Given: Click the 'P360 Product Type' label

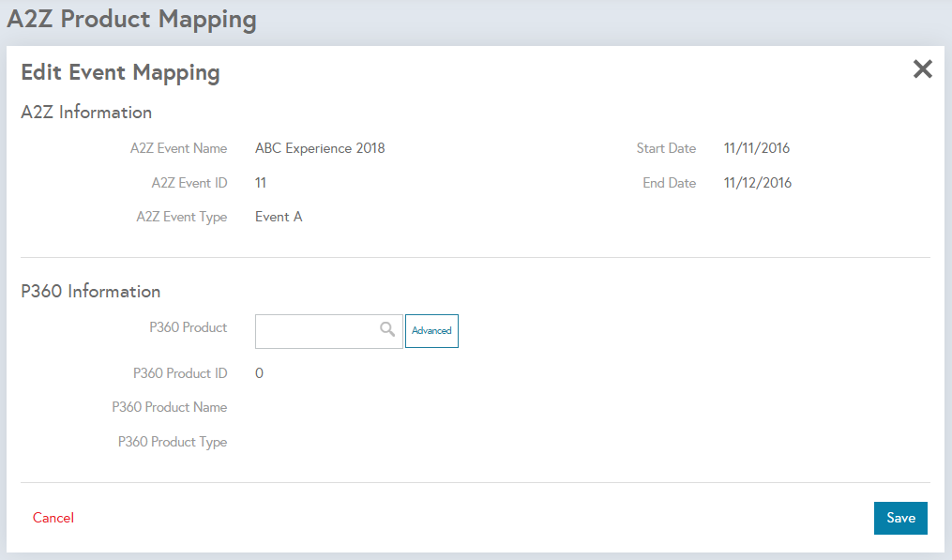Looking at the screenshot, I should pyautogui.click(x=173, y=442).
